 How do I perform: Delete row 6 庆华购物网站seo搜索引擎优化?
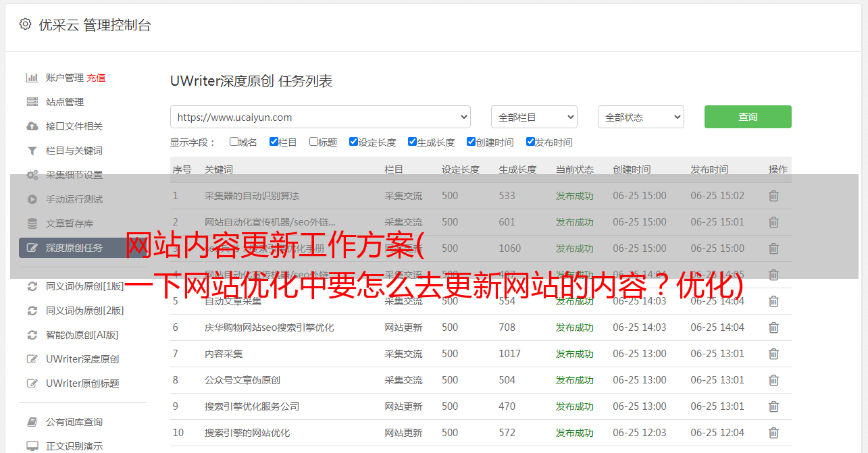tap(773, 327)
